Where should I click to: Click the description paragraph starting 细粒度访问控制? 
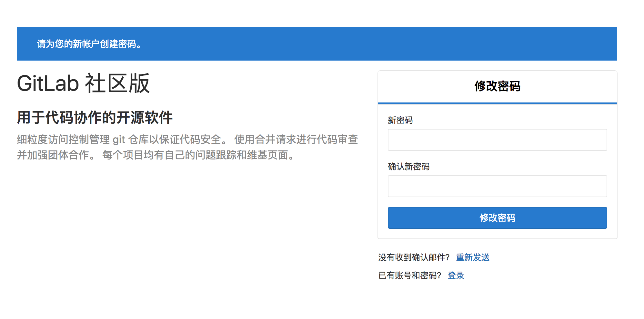(x=187, y=147)
